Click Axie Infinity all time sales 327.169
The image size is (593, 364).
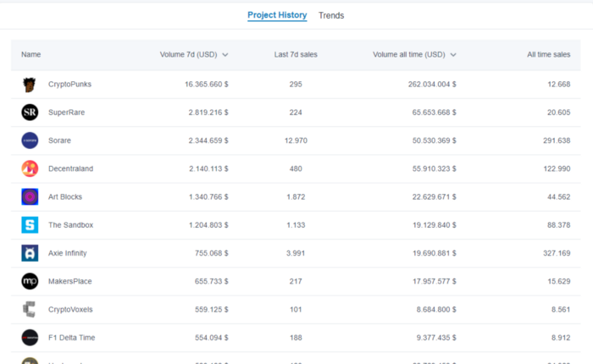pos(557,253)
